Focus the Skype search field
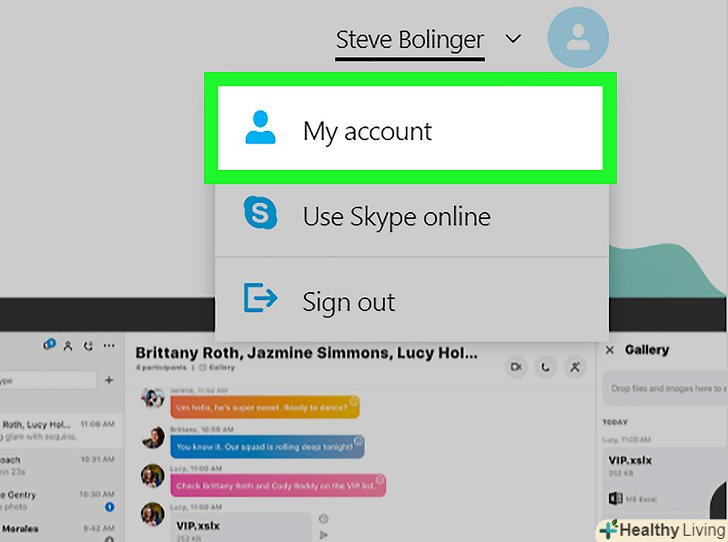 [x=48, y=380]
